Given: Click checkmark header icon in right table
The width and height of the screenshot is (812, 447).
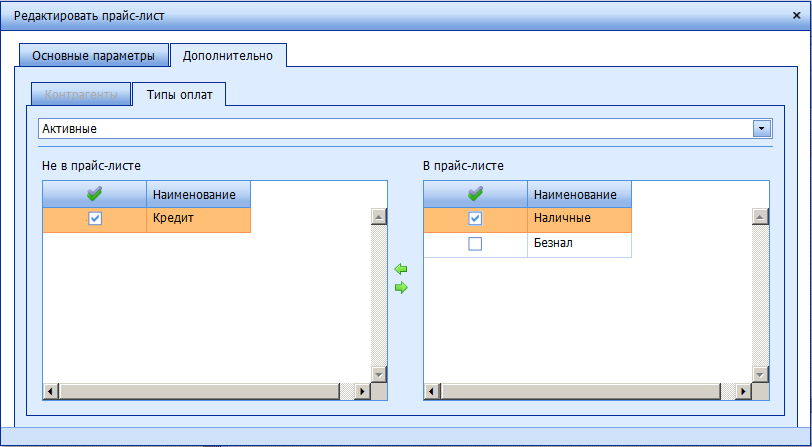Looking at the screenshot, I should [475, 194].
